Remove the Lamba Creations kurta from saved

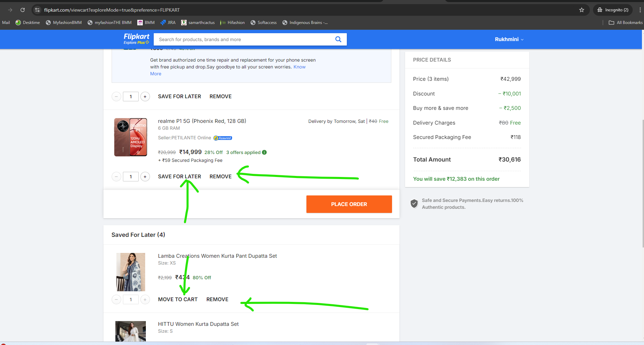point(217,299)
